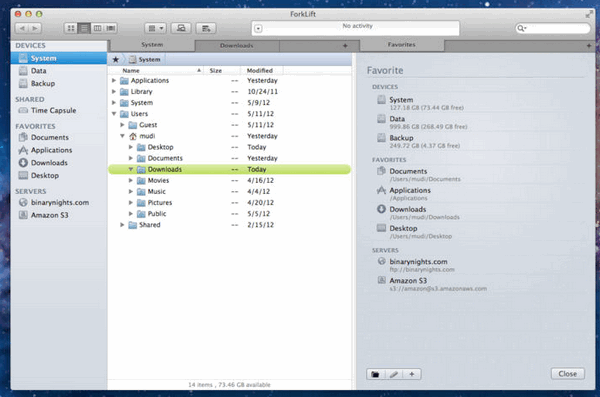
Task: Select the Favorites tab in right pane
Action: pyautogui.click(x=401, y=45)
